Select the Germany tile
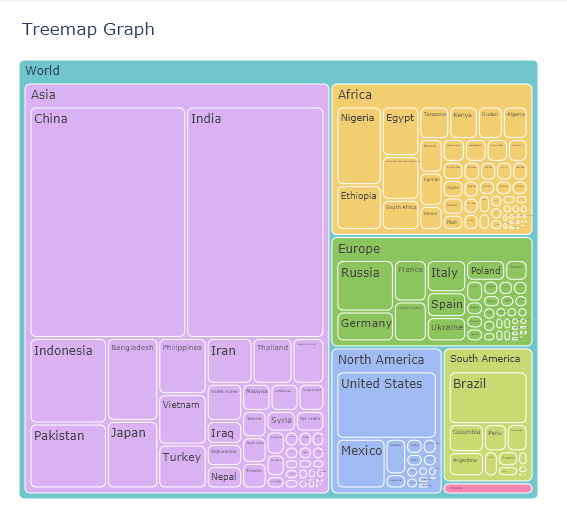Image resolution: width=567 pixels, height=520 pixels. point(365,326)
